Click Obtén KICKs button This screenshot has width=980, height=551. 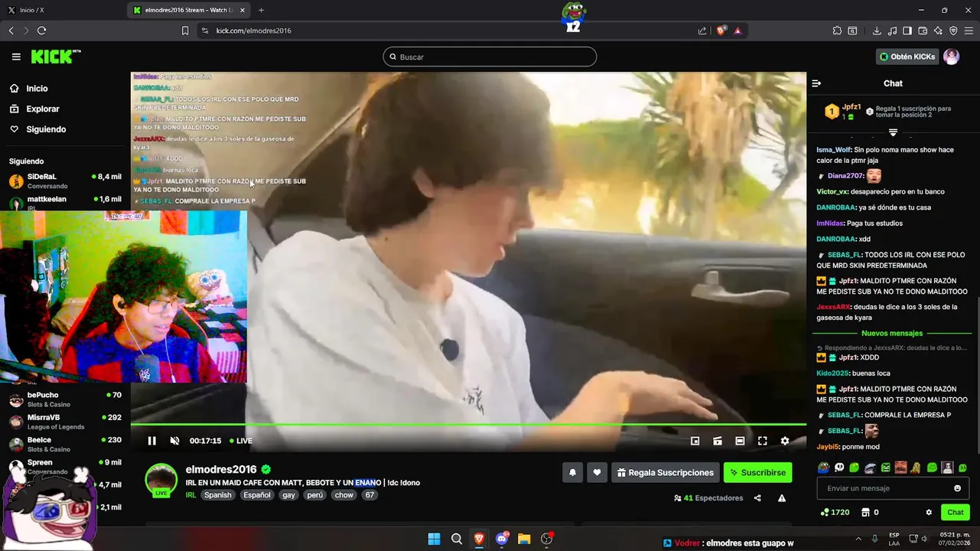click(907, 57)
